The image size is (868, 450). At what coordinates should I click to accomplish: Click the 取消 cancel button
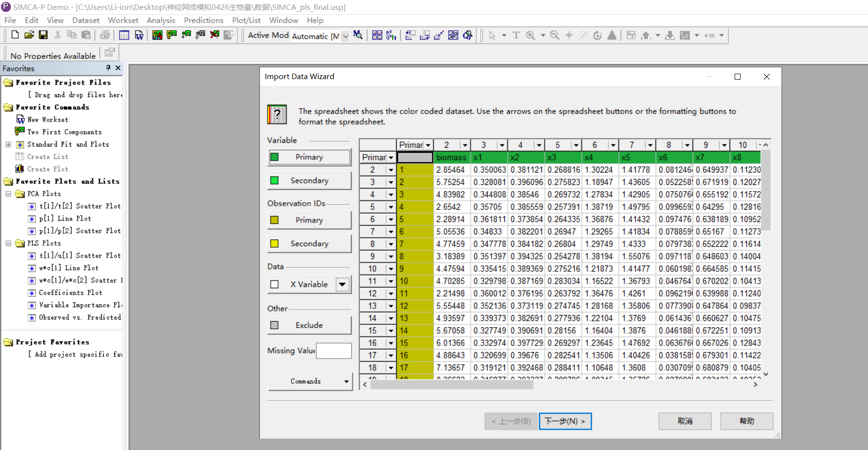click(685, 421)
